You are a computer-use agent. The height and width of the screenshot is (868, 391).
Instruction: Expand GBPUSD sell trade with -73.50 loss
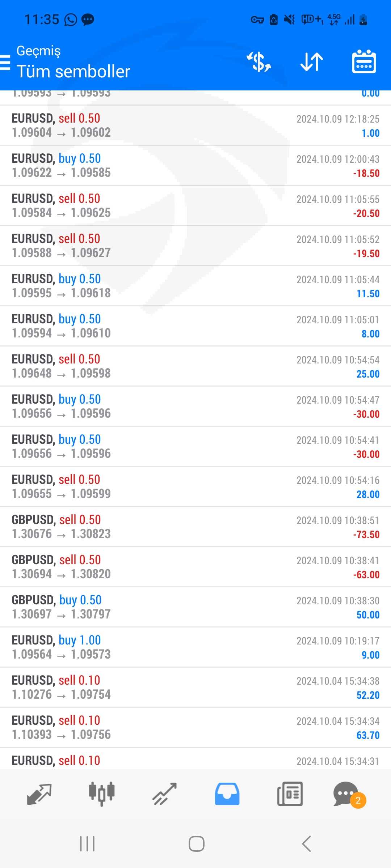tap(195, 527)
